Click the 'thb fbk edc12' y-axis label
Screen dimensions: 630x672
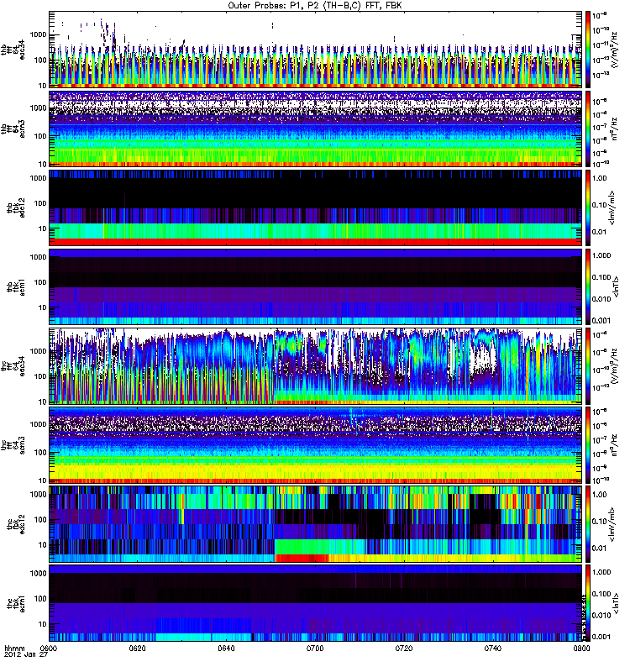click(16, 207)
